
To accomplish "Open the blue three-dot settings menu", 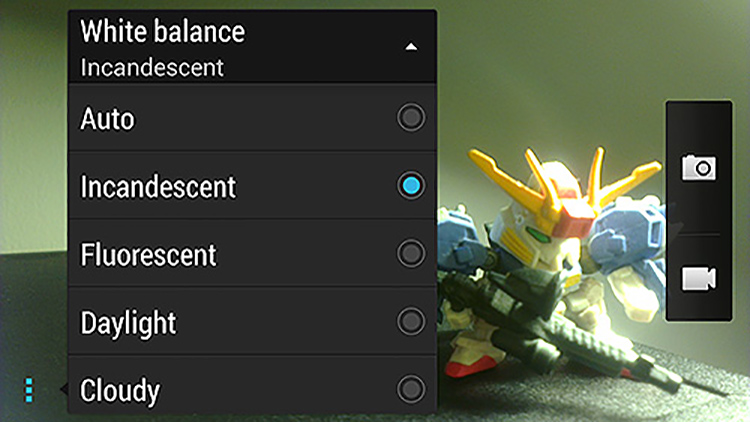I will [x=29, y=389].
